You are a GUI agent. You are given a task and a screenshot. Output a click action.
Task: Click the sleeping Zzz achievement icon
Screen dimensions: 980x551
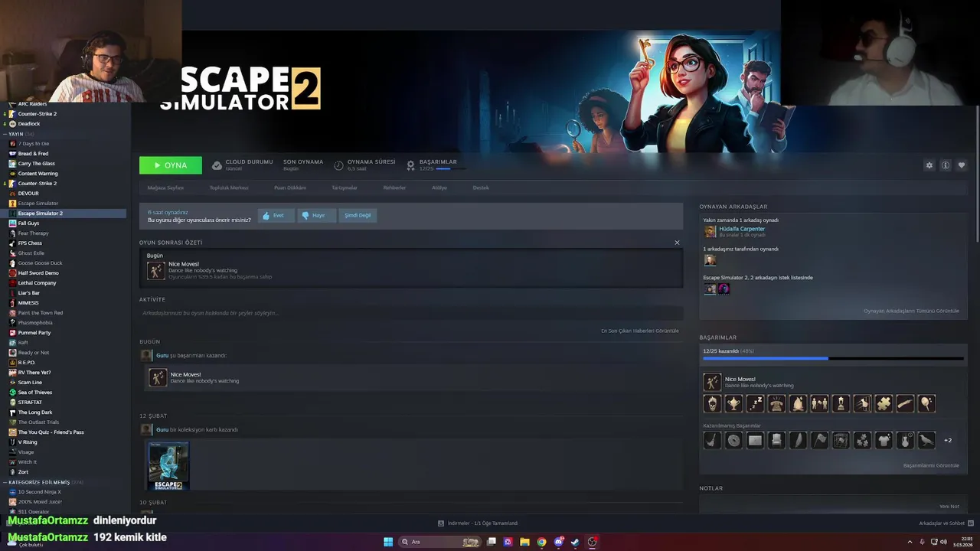[755, 403]
